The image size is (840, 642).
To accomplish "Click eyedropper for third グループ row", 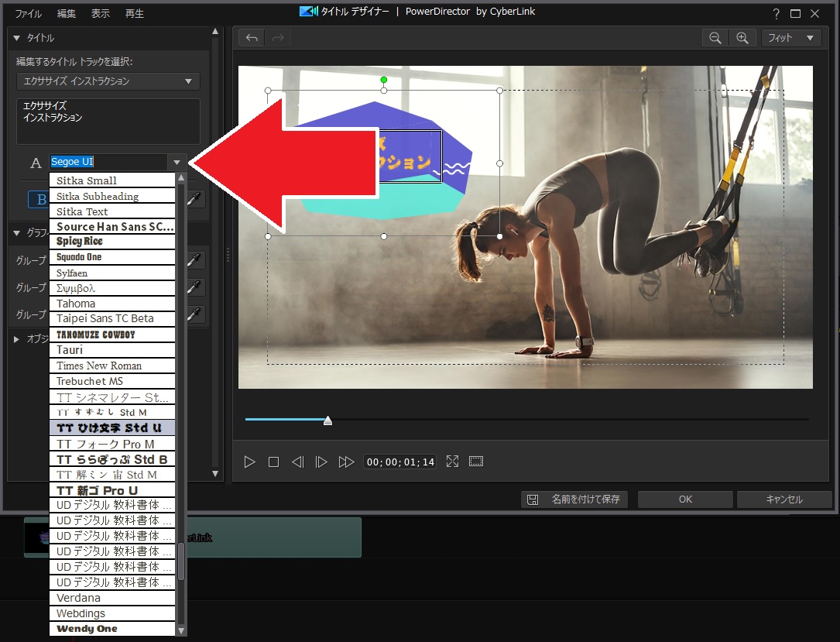I will click(194, 314).
